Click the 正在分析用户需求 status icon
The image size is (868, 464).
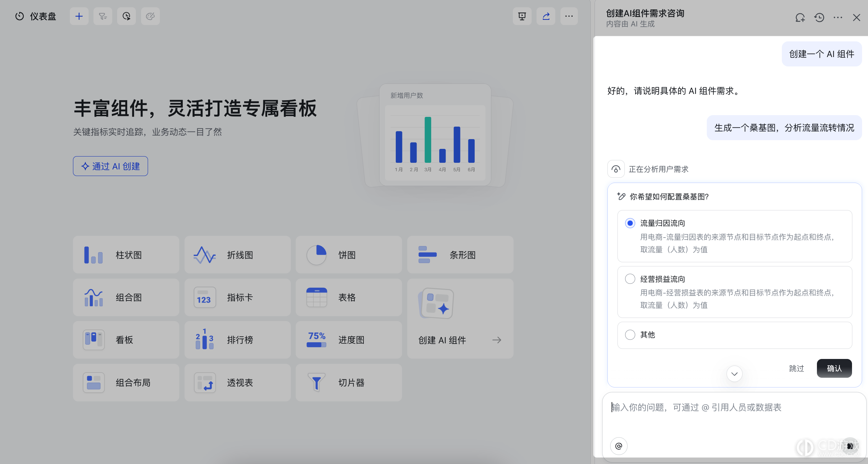[616, 169]
